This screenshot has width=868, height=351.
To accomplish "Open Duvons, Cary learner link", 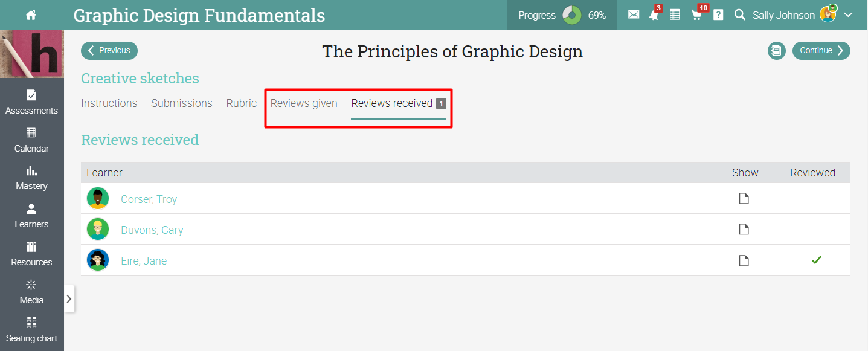I will [152, 230].
